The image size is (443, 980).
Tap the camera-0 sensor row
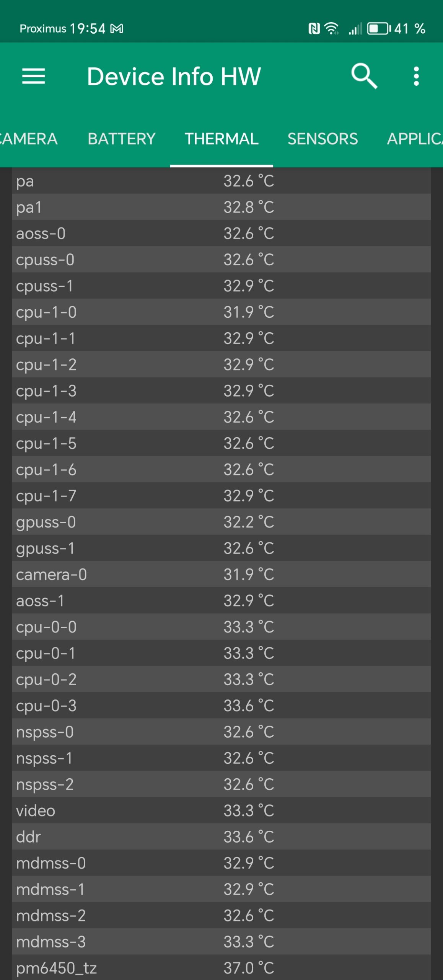click(x=221, y=574)
